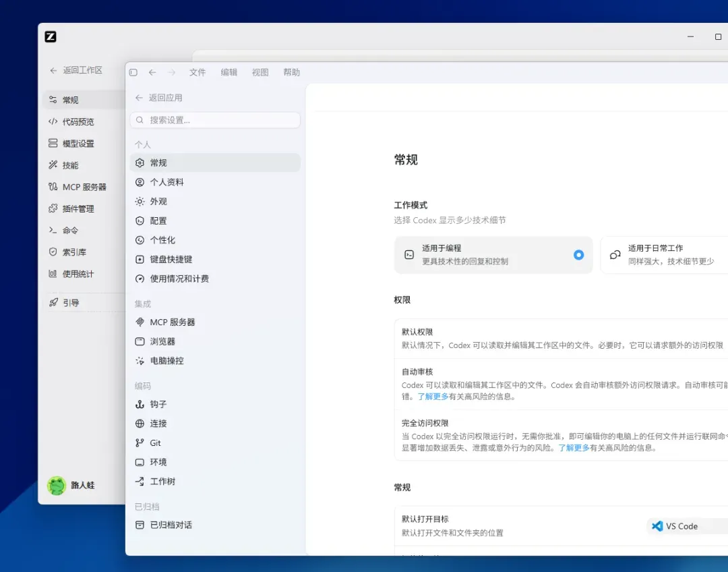Viewport: 728px width, 572px height.
Task: Select 技能 in back window sidebar
Action: 70,165
